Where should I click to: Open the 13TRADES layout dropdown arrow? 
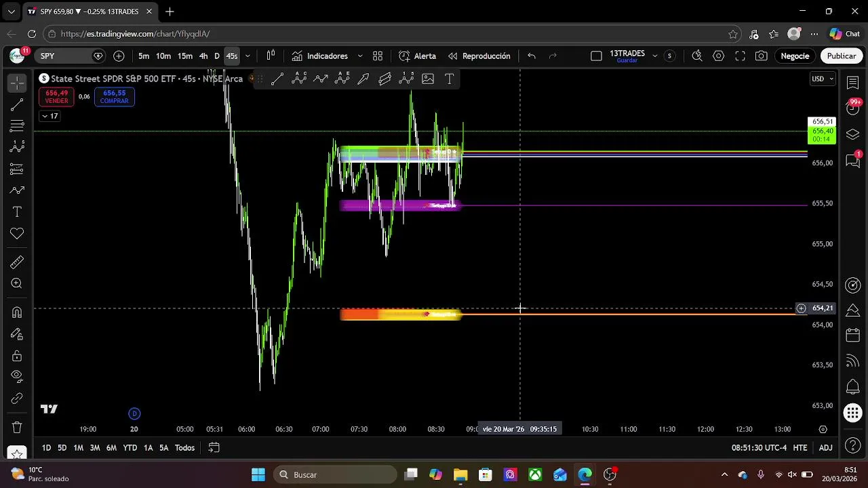654,56
